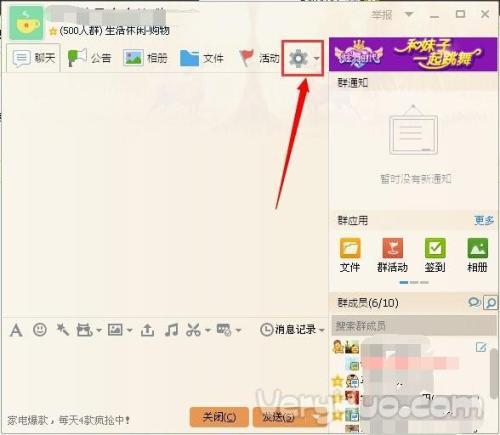500x435 pixels.
Task: Send a music note share
Action: [171, 330]
